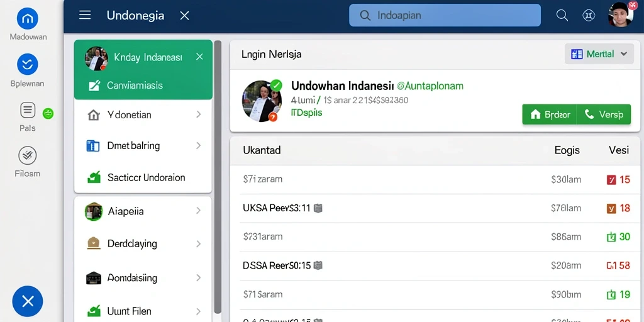This screenshot has height=322, width=644.
Task: Click the Aomdaising black building icon
Action: click(93, 278)
